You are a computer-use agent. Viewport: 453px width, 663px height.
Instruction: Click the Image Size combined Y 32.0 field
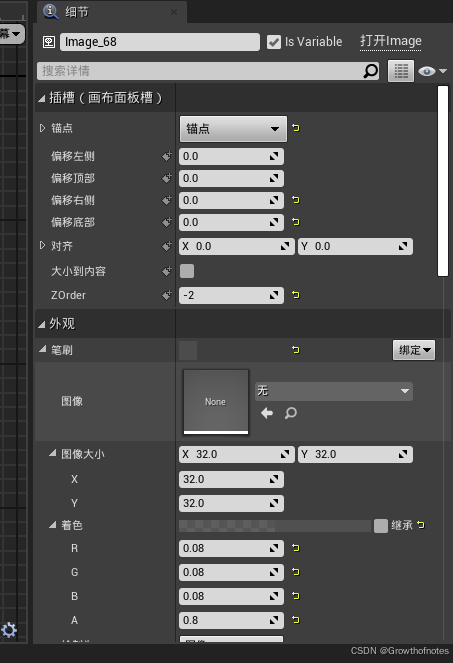(355, 454)
